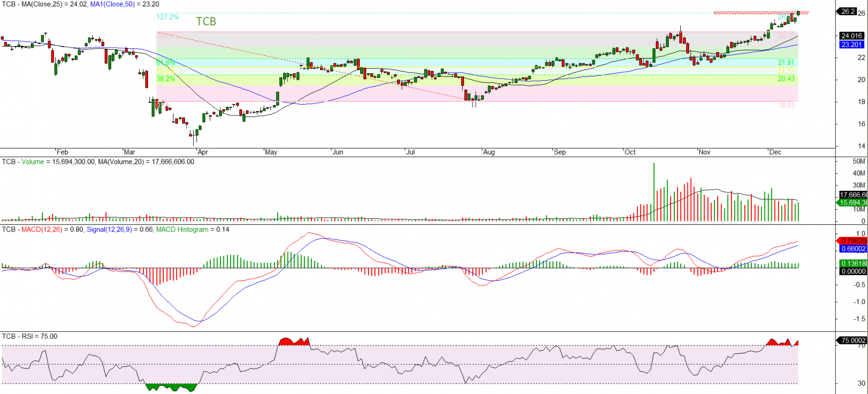The height and width of the screenshot is (394, 868).
Task: Click the red 0.79620 MACD value tag
Action: pos(853,241)
